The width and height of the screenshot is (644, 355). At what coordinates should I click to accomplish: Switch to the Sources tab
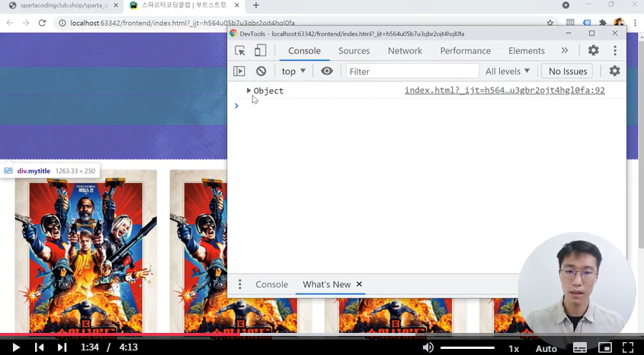pos(354,50)
